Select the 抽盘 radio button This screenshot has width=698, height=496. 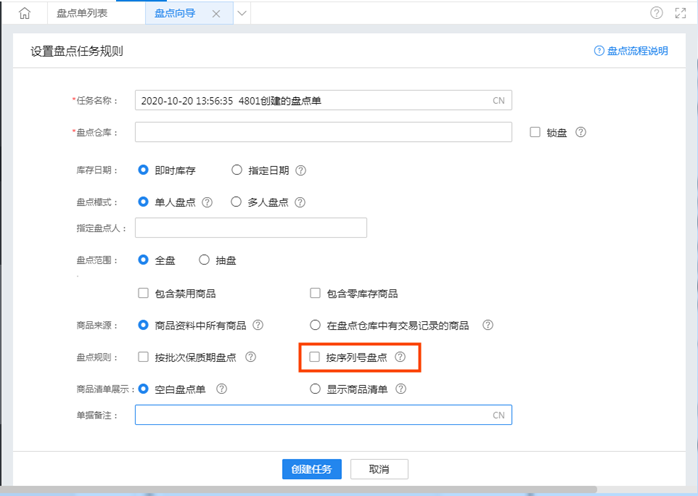[x=204, y=260]
